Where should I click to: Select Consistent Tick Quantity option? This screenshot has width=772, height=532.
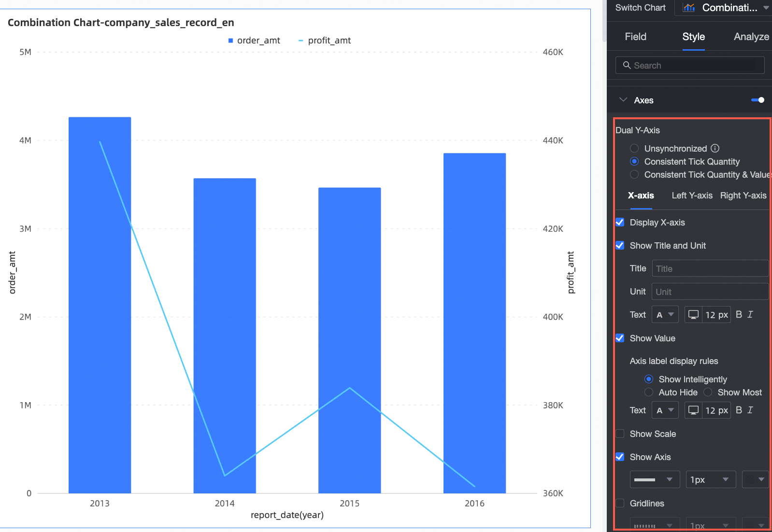point(634,161)
